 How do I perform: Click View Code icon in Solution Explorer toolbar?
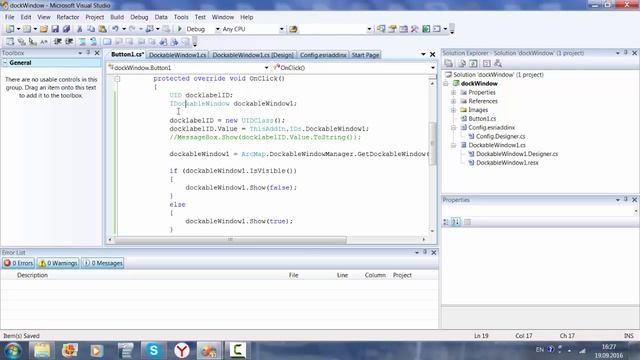(487, 63)
